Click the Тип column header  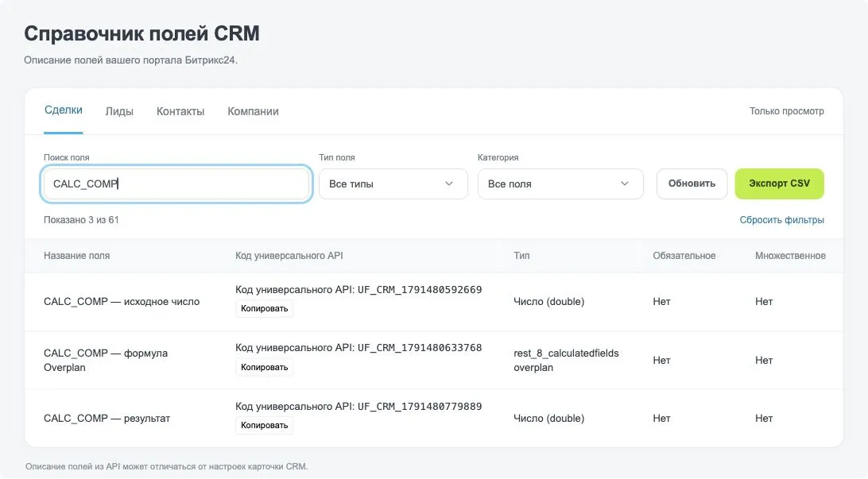click(521, 256)
